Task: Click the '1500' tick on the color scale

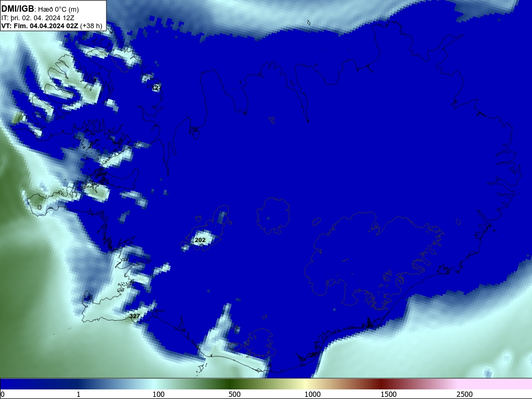Action: coord(388,394)
